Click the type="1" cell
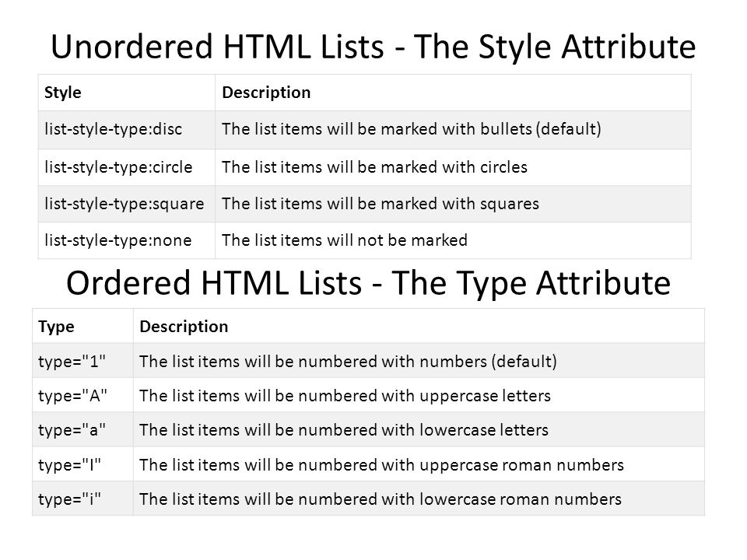 tap(83, 360)
